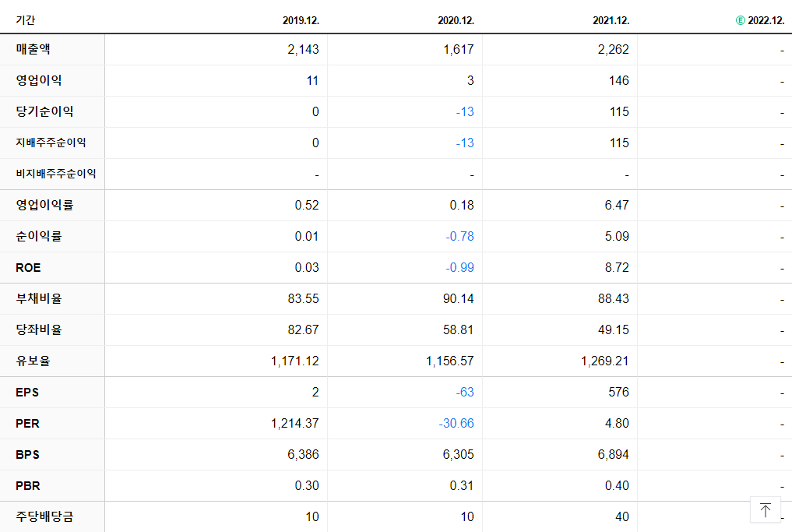The image size is (792, 532).
Task: Click the -0.99 ROE value
Action: point(459,268)
